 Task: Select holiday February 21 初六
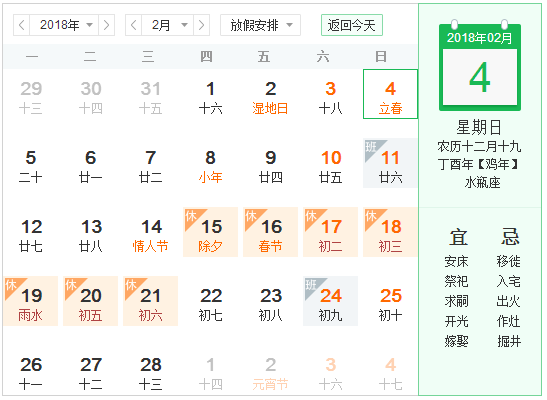pos(151,301)
